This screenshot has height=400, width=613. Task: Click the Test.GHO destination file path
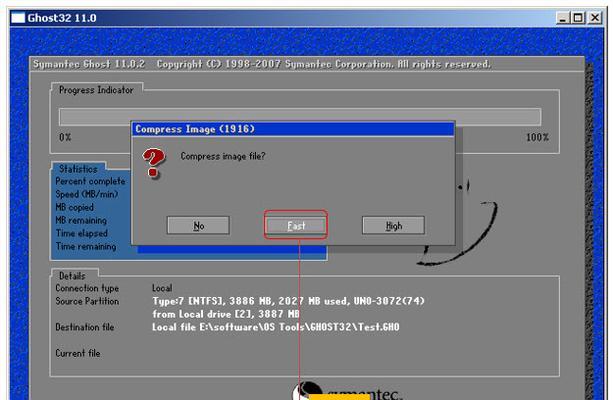[x=276, y=327]
